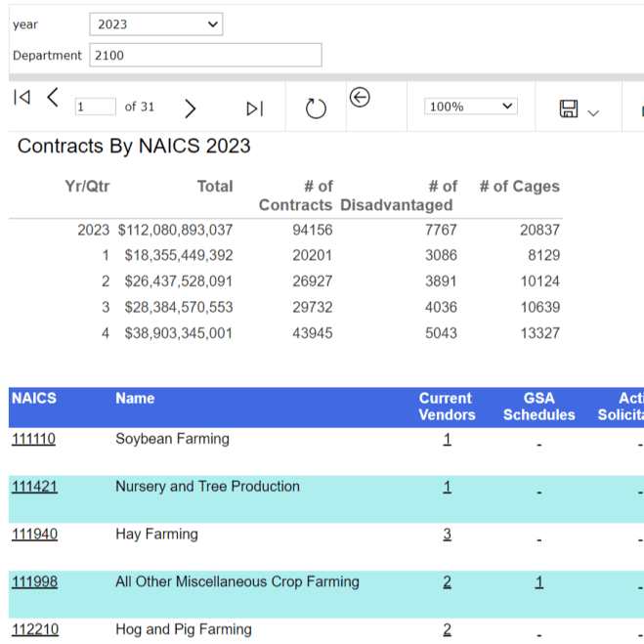
Task: Click All Other Miscellaneous Crop Farming name
Action: 237,582
